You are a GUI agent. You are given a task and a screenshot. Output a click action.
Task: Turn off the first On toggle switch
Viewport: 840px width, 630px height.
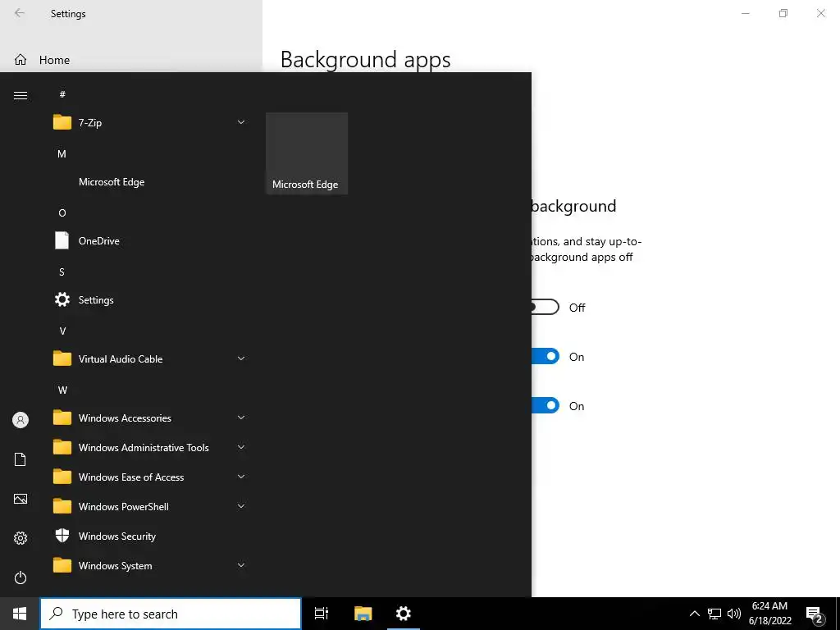pyautogui.click(x=546, y=357)
